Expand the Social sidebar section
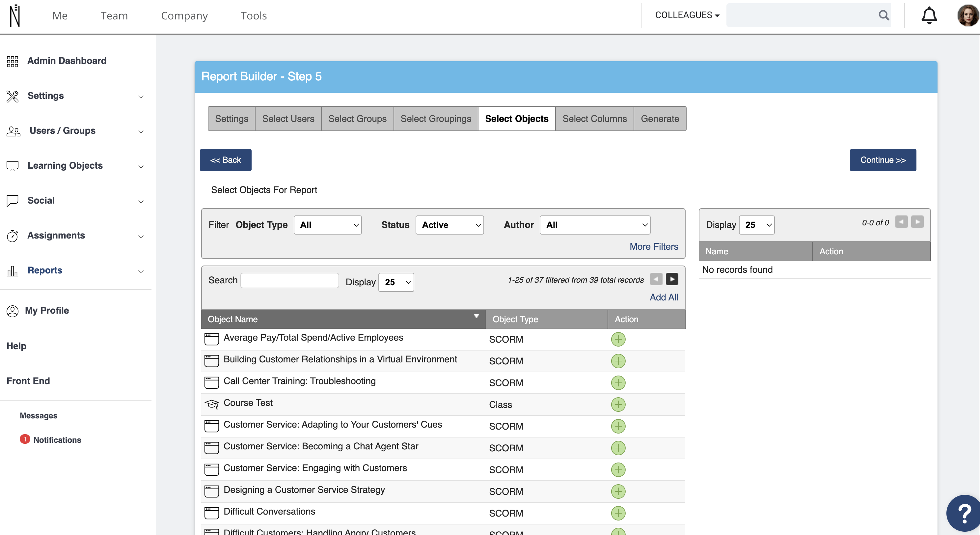 tap(141, 202)
